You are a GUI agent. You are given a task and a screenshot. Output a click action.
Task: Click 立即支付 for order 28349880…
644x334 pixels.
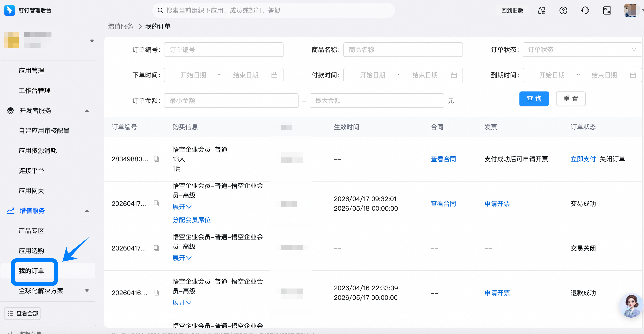(583, 159)
